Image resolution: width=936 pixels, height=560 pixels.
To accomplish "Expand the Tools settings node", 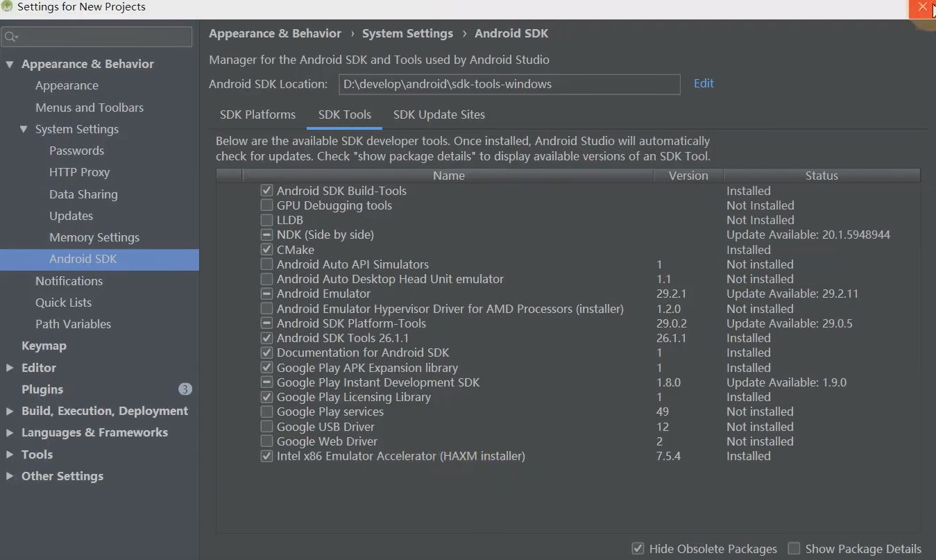I will 10,455.
